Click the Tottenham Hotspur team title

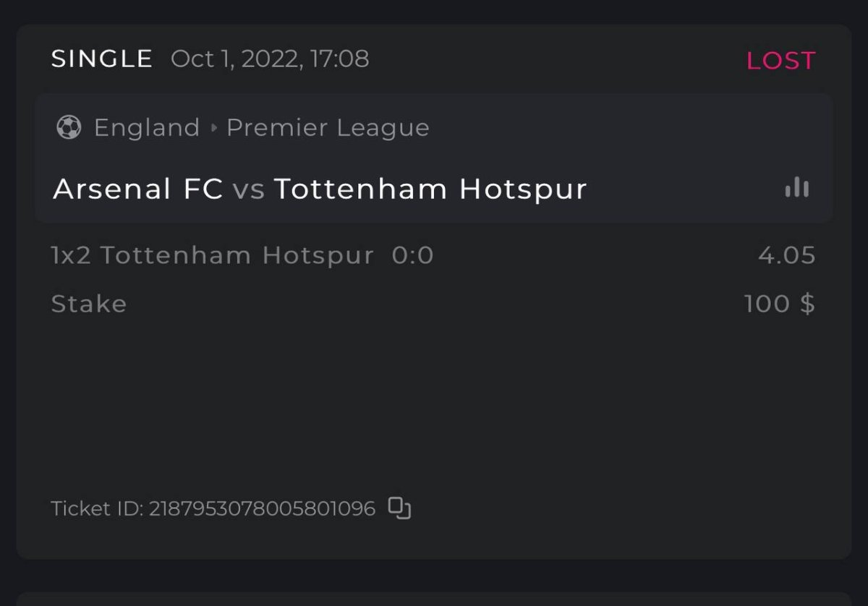point(430,189)
